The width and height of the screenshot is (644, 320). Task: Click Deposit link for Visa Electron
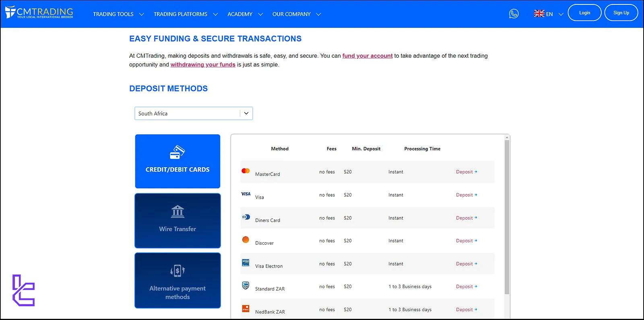pyautogui.click(x=466, y=264)
